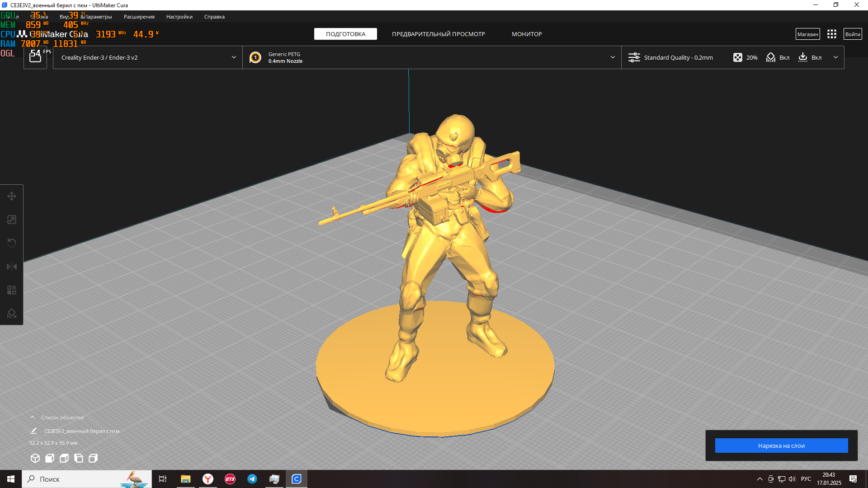Image resolution: width=868 pixels, height=488 pixels.
Task: Collapse the object list panel
Action: click(33, 418)
